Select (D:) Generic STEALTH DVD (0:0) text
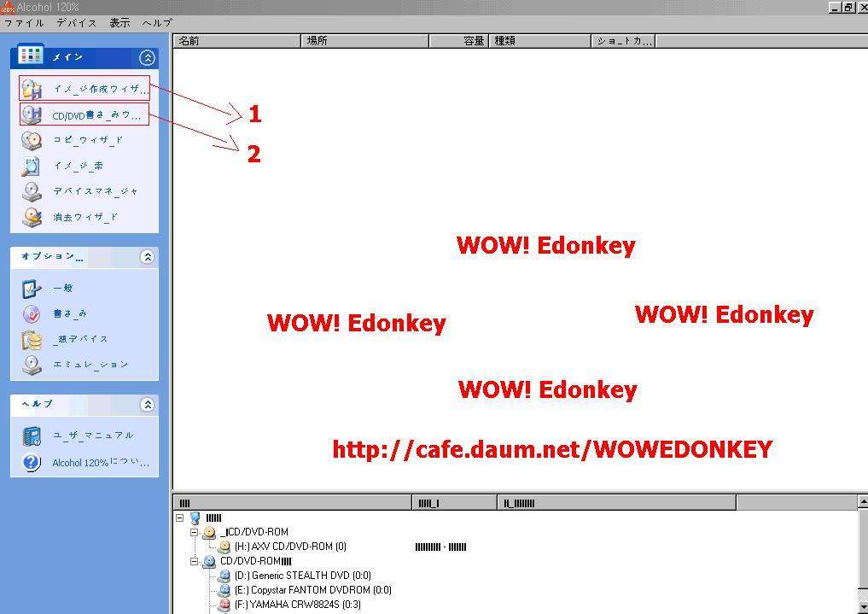 [x=302, y=576]
